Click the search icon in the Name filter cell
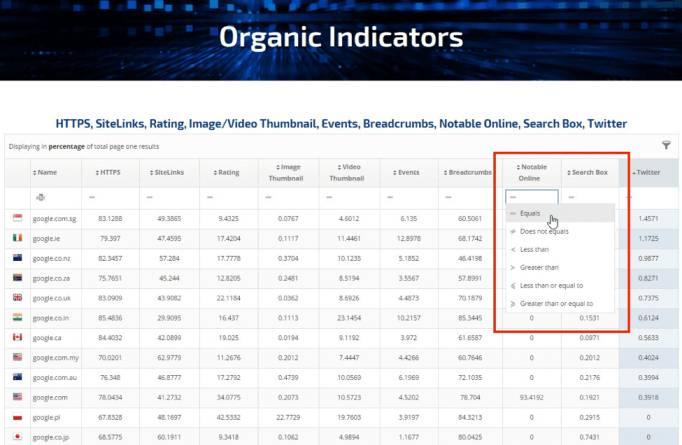The image size is (682, 445). (x=41, y=197)
